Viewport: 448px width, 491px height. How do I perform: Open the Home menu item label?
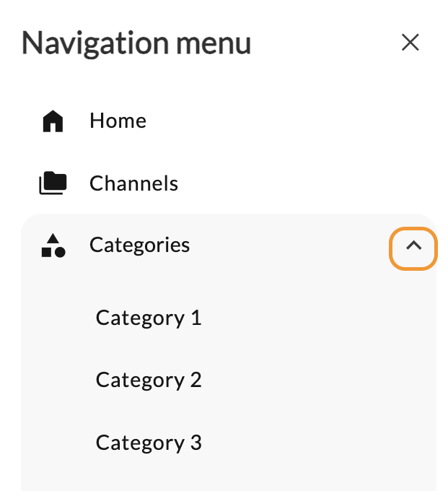coord(118,121)
